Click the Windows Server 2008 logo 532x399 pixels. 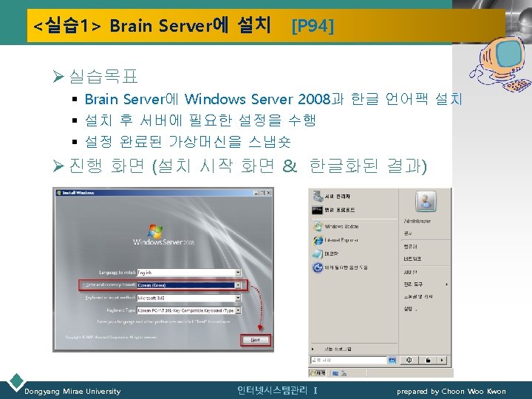click(163, 235)
